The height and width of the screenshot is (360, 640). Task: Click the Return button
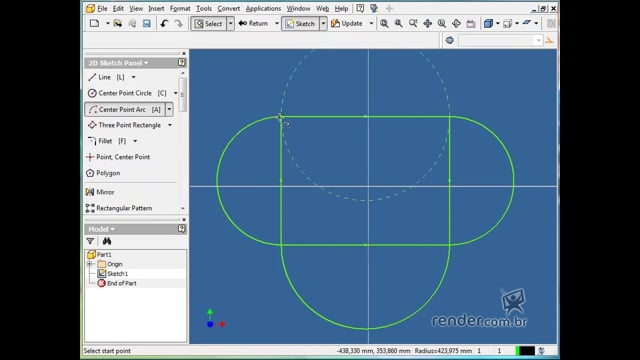coord(253,24)
